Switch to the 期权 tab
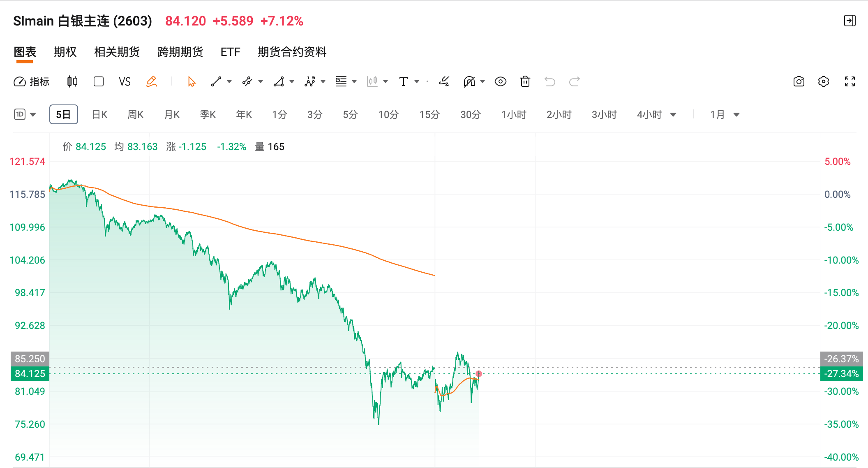This screenshot has width=868, height=468. pyautogui.click(x=65, y=52)
